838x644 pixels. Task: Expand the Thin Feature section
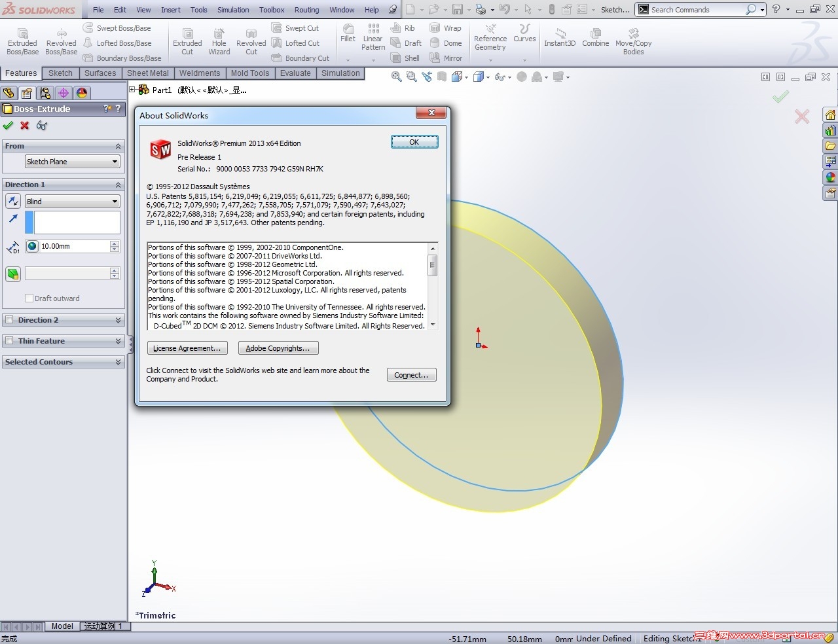[118, 341]
